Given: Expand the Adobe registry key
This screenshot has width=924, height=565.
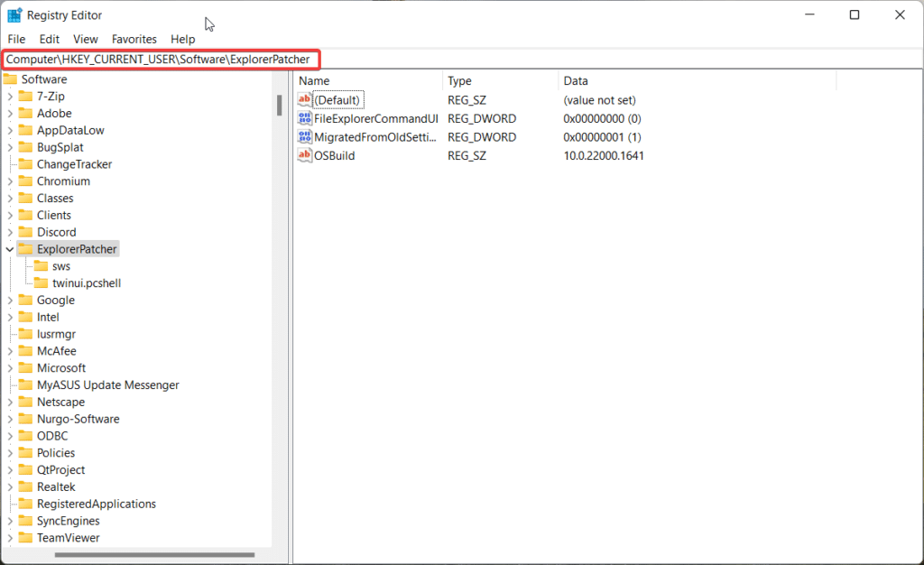Looking at the screenshot, I should [x=11, y=113].
